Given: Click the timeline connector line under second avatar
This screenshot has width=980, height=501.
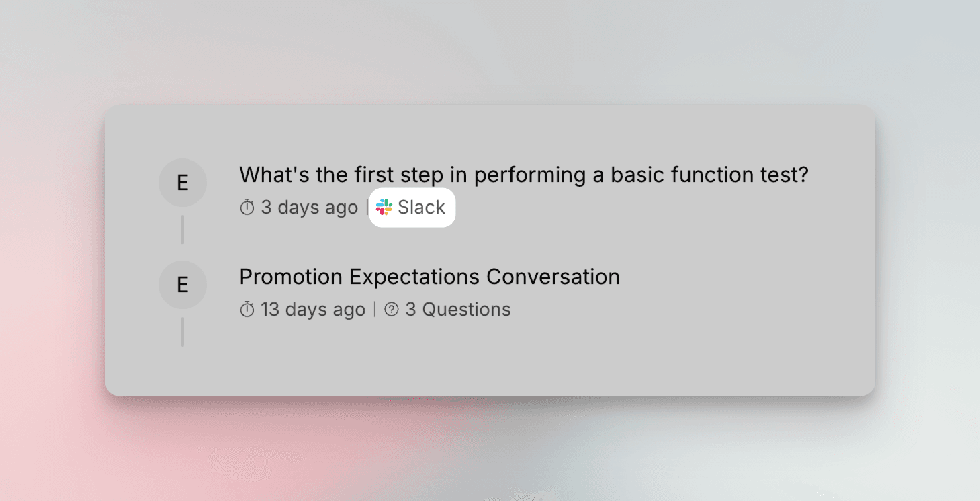Looking at the screenshot, I should point(183,332).
